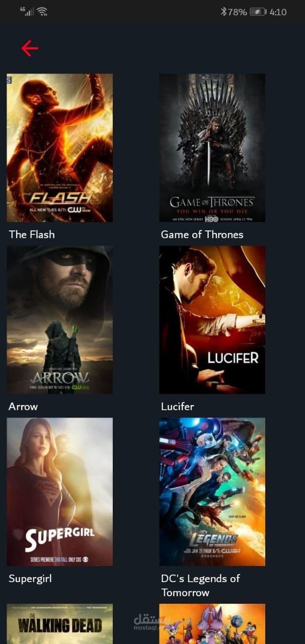305x644 pixels.
Task: Click "The Flash" title text
Action: click(32, 234)
